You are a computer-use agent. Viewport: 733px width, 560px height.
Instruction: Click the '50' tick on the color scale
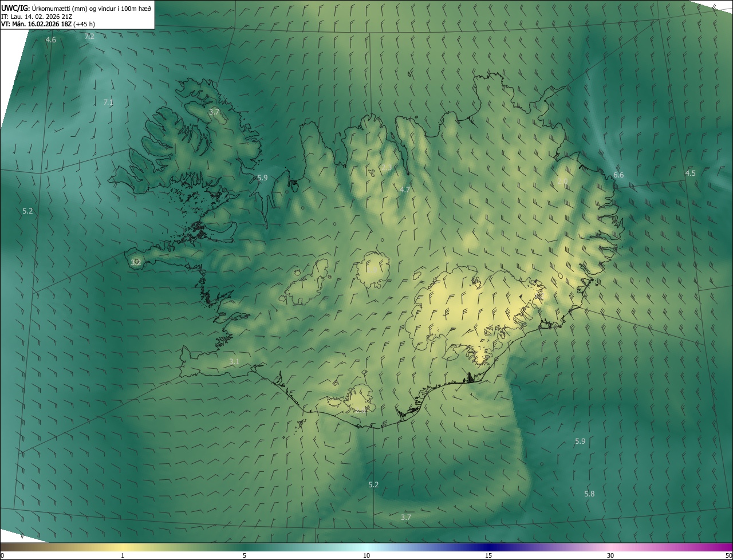point(728,556)
